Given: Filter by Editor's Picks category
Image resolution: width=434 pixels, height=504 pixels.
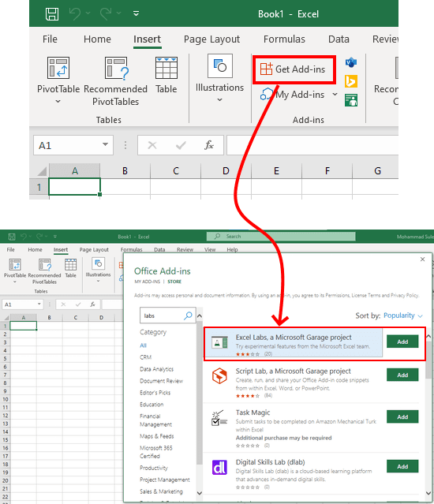Looking at the screenshot, I should click(155, 393).
